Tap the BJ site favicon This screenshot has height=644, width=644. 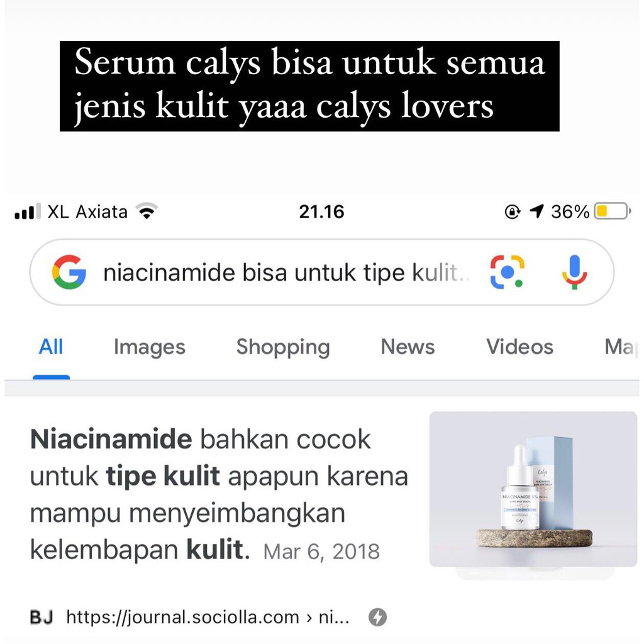click(42, 617)
